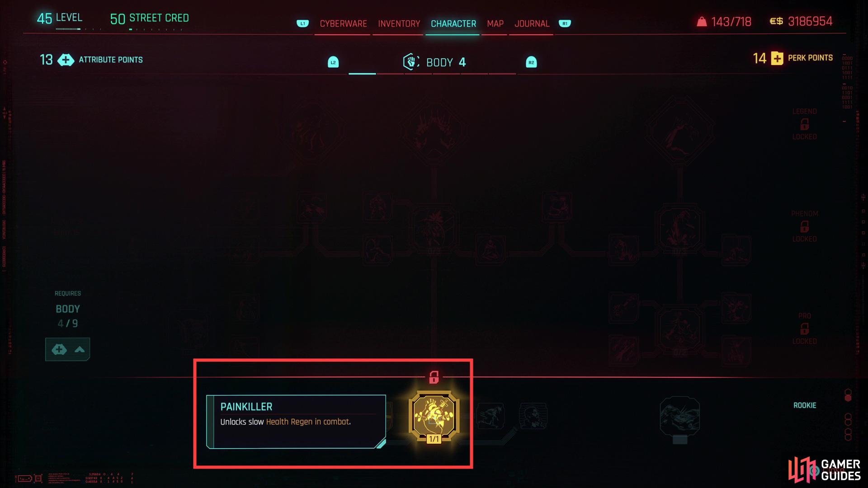Expand Character skill category left
Screen dimensions: 868x488
click(x=333, y=62)
